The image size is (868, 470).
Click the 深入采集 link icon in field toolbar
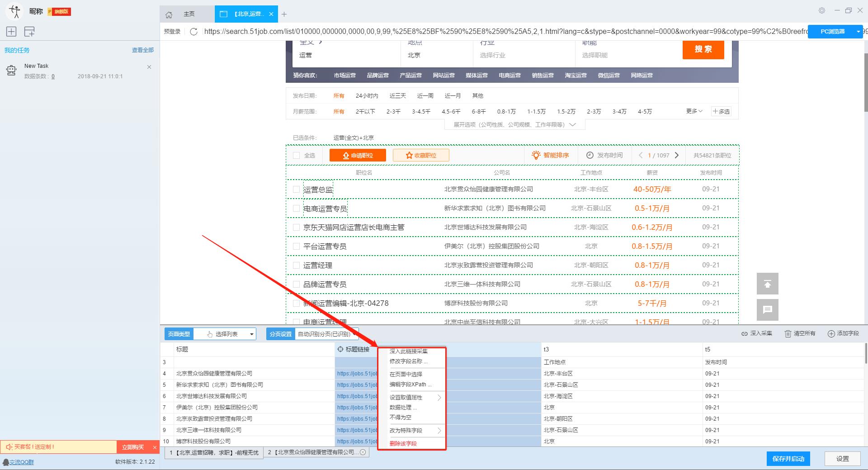pos(745,333)
